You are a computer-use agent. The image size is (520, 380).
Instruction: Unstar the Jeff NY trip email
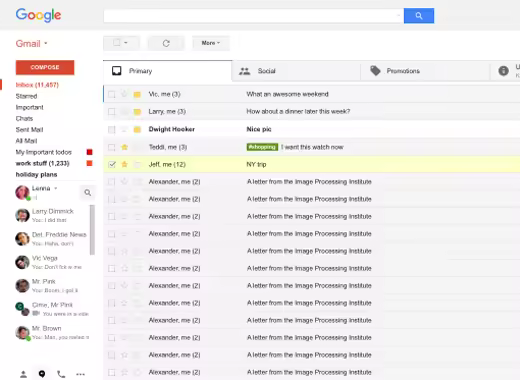point(124,164)
